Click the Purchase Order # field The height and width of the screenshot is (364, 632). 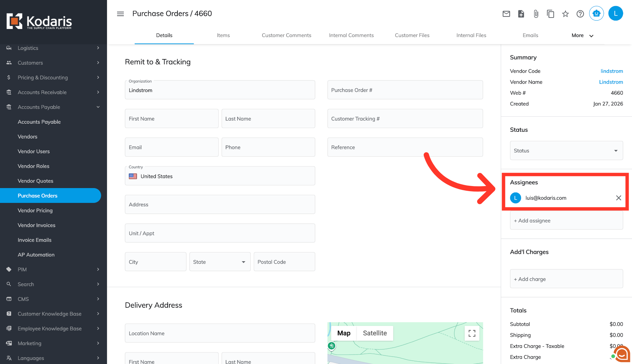coord(405,90)
